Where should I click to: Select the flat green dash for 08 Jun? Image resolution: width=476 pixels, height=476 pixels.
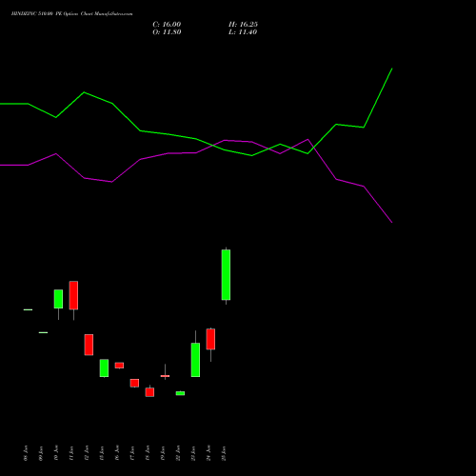(28, 309)
